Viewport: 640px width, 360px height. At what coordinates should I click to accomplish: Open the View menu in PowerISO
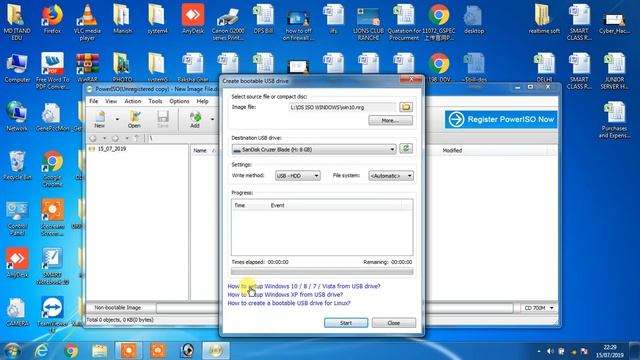tap(111, 101)
